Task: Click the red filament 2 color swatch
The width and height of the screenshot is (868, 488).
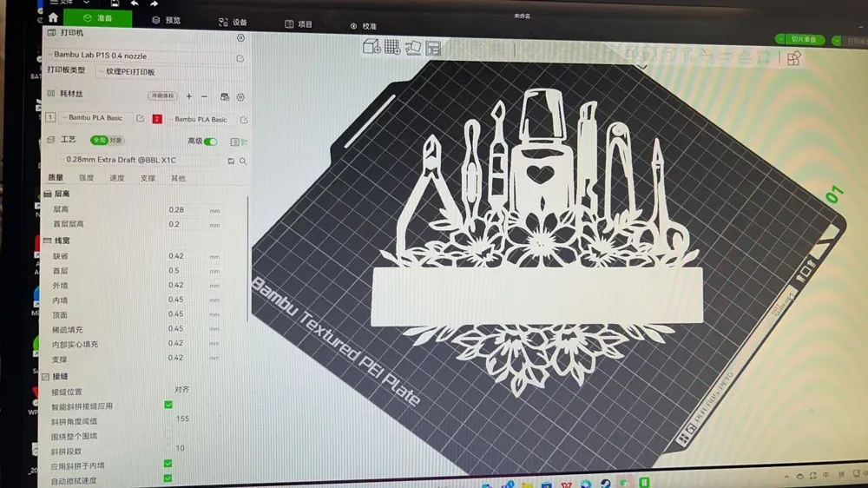Action: (157, 119)
